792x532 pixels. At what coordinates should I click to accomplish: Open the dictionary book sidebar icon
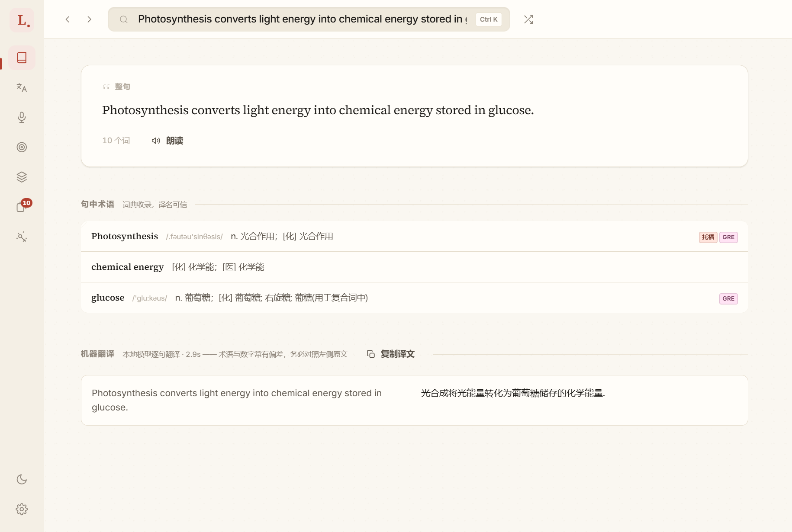[x=22, y=58]
